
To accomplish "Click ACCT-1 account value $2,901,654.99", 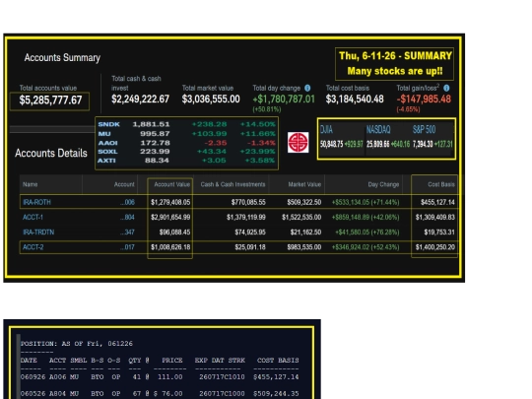I will point(170,217).
